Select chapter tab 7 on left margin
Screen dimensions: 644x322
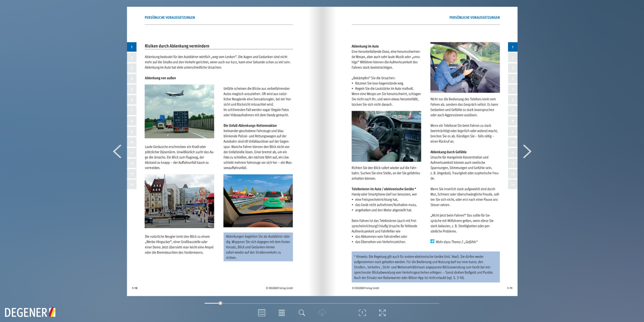(x=132, y=110)
